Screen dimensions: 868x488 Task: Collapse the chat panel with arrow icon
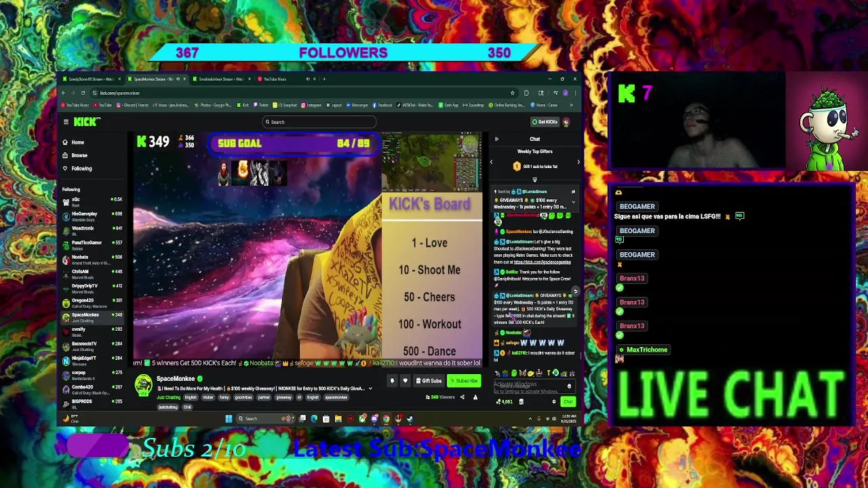point(496,139)
